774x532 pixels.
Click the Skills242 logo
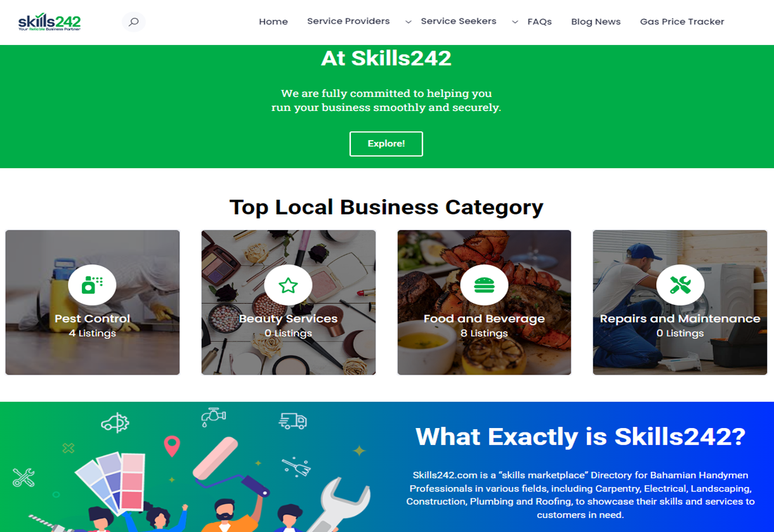coord(49,22)
